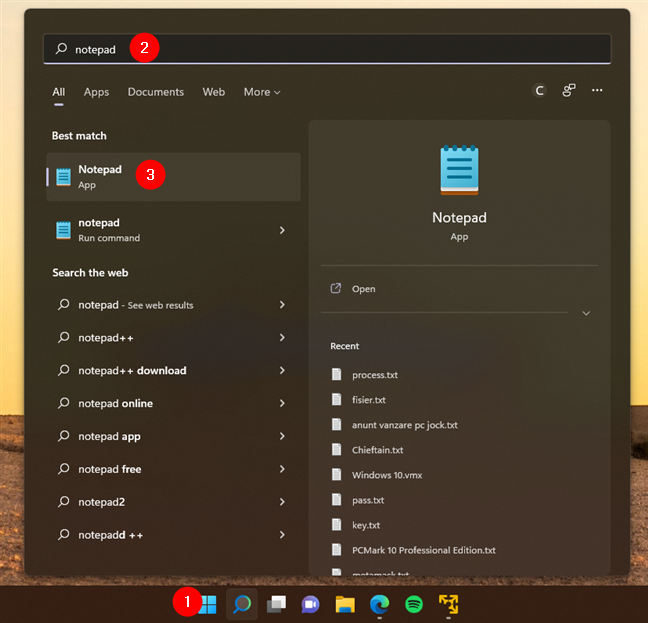Select the notepad++ download web suggestion
The image size is (648, 623).
(174, 370)
